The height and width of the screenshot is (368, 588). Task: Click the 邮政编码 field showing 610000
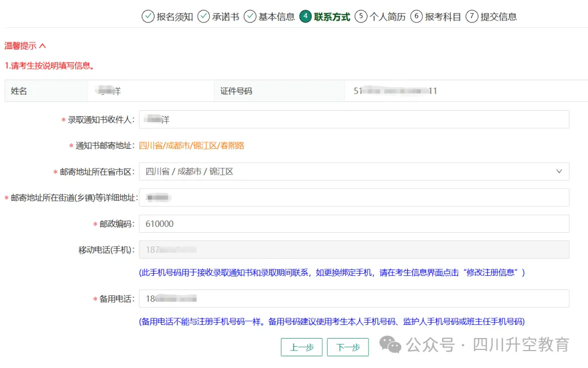click(354, 224)
